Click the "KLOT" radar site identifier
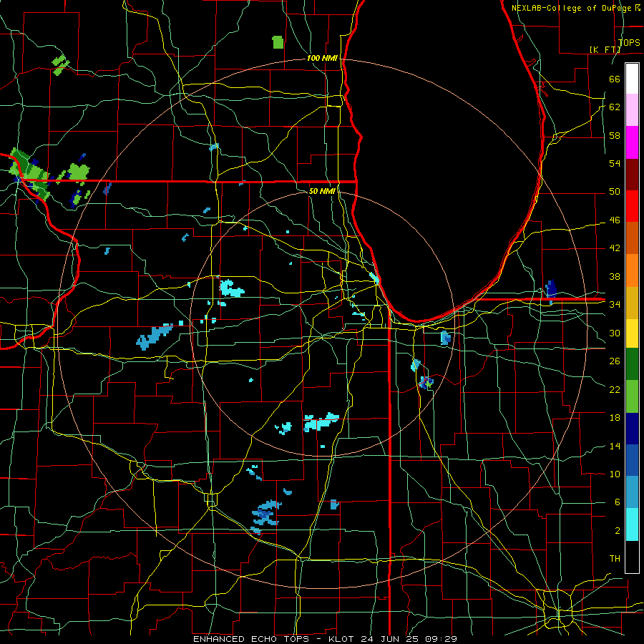 pyautogui.click(x=342, y=639)
